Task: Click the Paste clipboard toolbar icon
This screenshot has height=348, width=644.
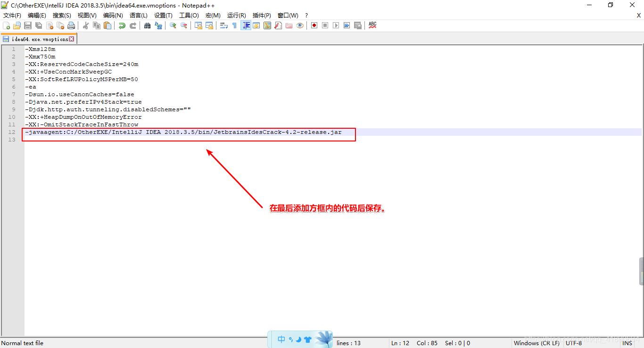Action: (107, 25)
